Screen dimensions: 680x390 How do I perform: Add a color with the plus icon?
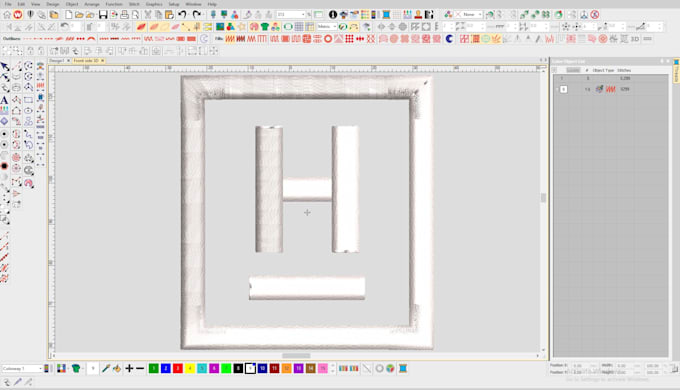pyautogui.click(x=129, y=368)
